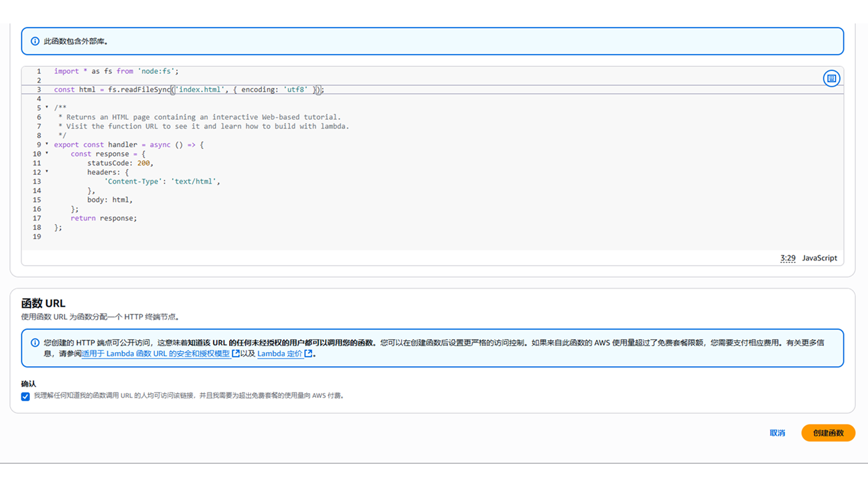Place cursor on the 'index.html' string
The width and height of the screenshot is (868, 487).
(x=200, y=90)
